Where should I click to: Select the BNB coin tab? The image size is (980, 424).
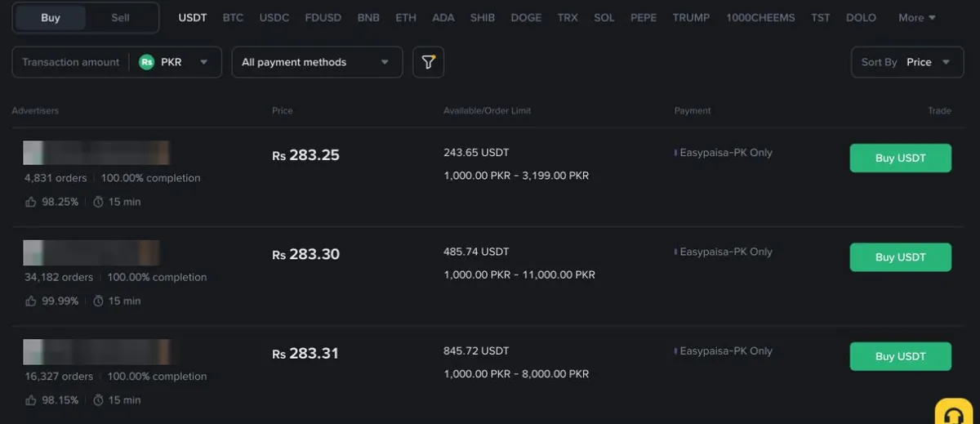(x=368, y=17)
